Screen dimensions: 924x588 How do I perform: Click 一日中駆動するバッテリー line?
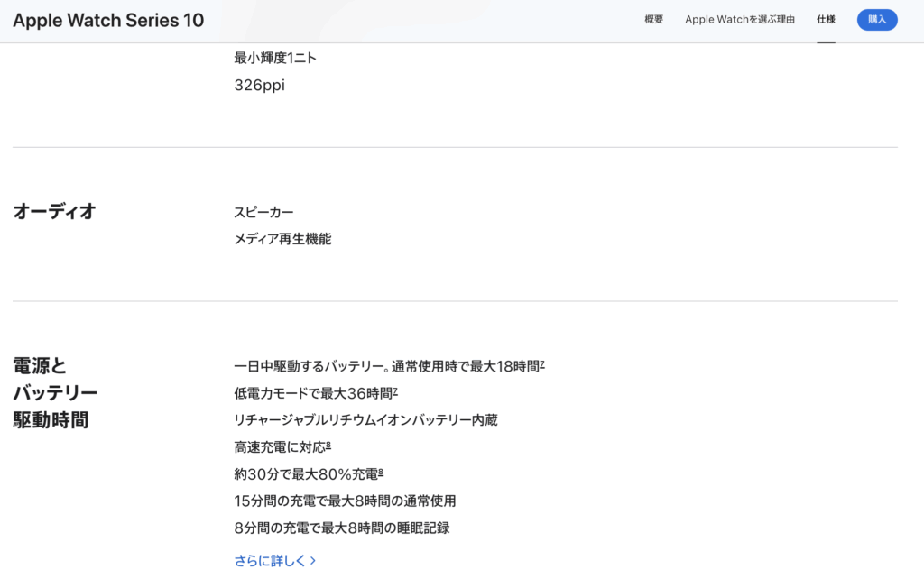(x=390, y=366)
